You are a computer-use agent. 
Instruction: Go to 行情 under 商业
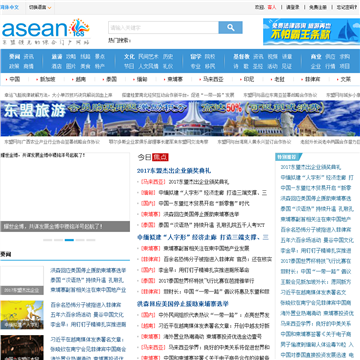[330, 66]
